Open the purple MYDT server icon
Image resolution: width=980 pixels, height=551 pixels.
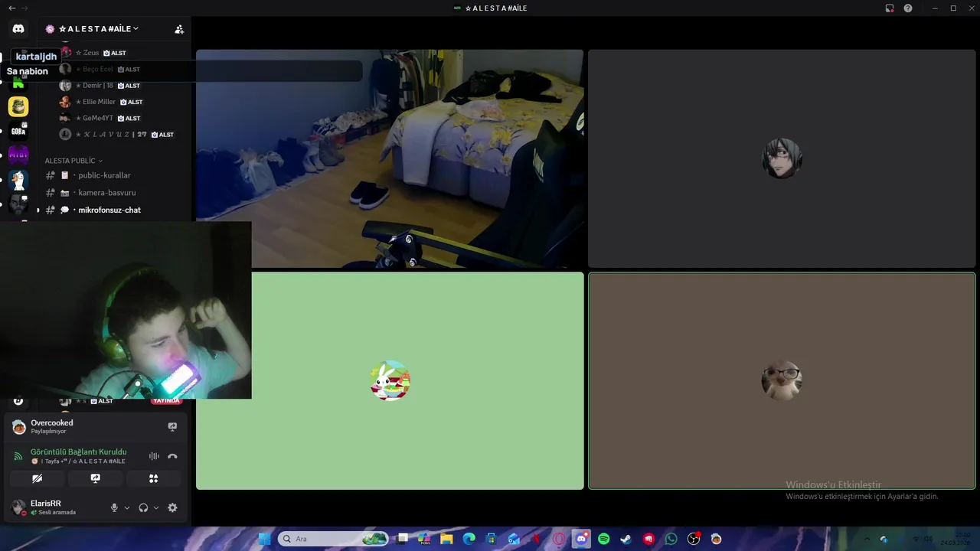coord(18,155)
